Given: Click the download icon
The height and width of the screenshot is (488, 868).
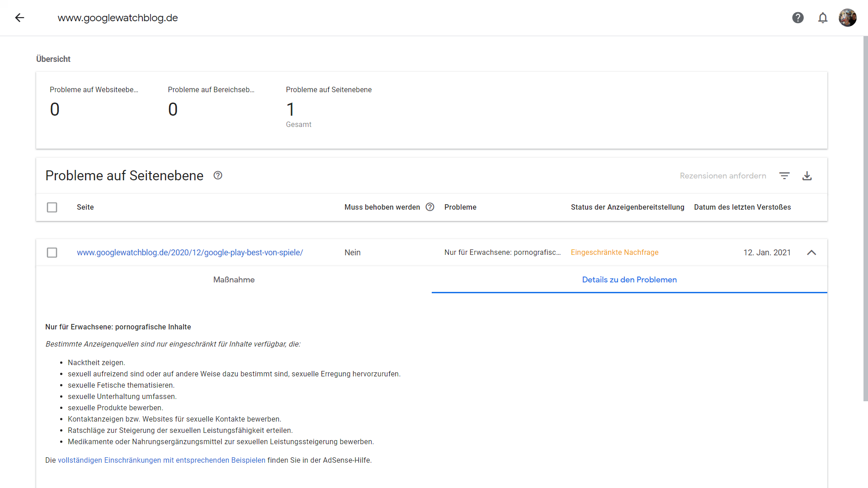Looking at the screenshot, I should pyautogui.click(x=807, y=176).
